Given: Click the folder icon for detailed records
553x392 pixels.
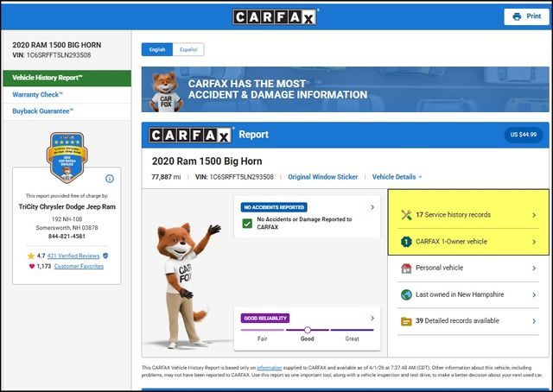Looking at the screenshot, I should pos(406,321).
